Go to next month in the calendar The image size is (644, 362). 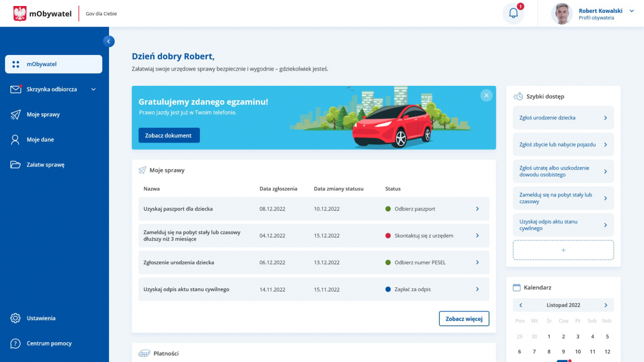(605, 305)
